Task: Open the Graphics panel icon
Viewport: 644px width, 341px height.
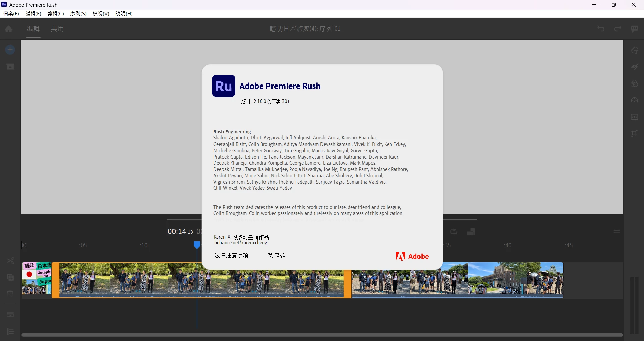Action: (634, 50)
